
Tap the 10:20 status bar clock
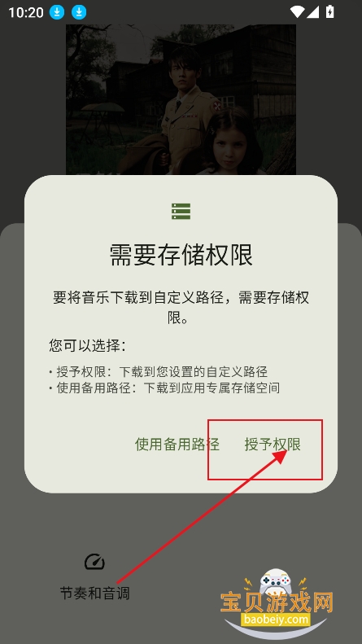[26, 12]
